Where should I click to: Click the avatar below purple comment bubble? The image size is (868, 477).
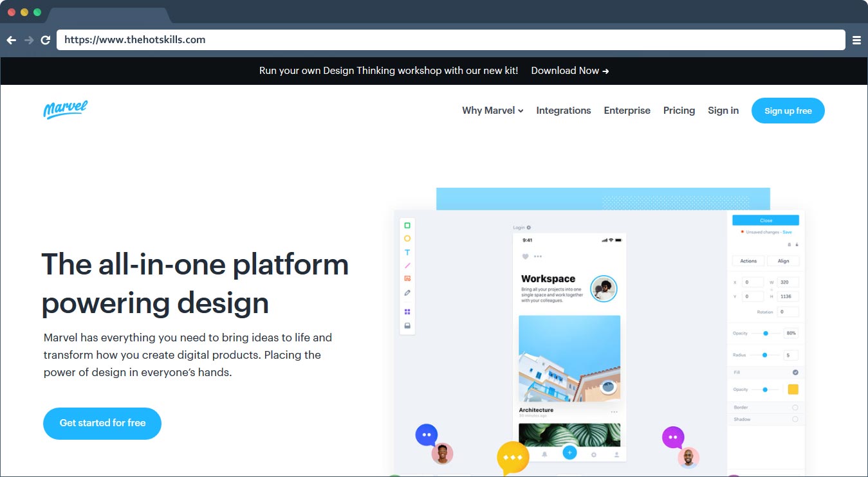pyautogui.click(x=688, y=458)
